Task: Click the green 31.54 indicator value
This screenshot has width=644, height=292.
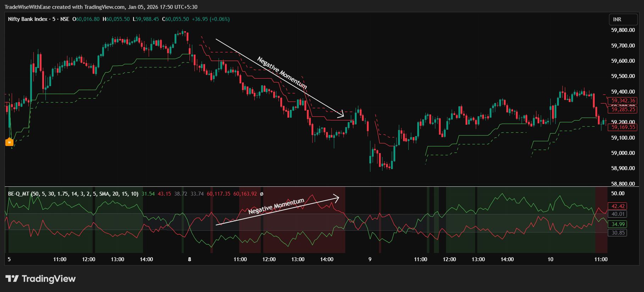Action: [148, 194]
